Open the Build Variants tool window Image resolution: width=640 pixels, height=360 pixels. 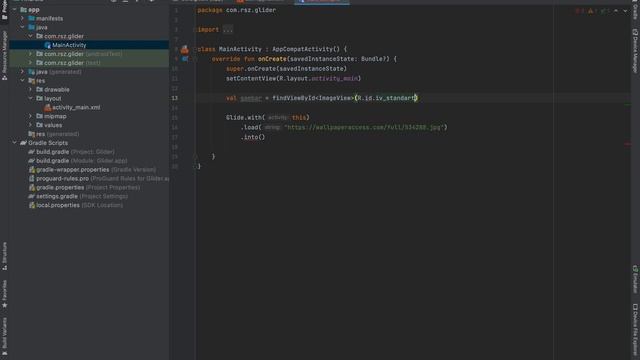coord(4,336)
